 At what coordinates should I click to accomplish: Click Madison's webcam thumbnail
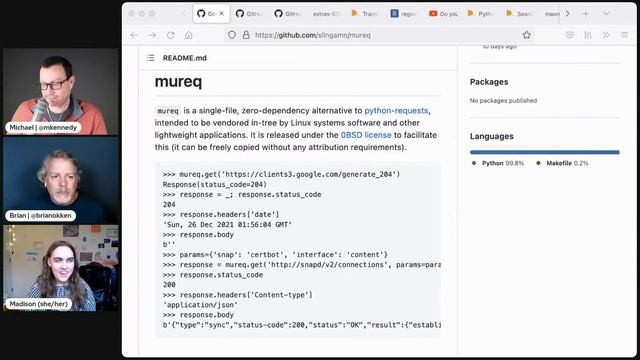pos(61,268)
